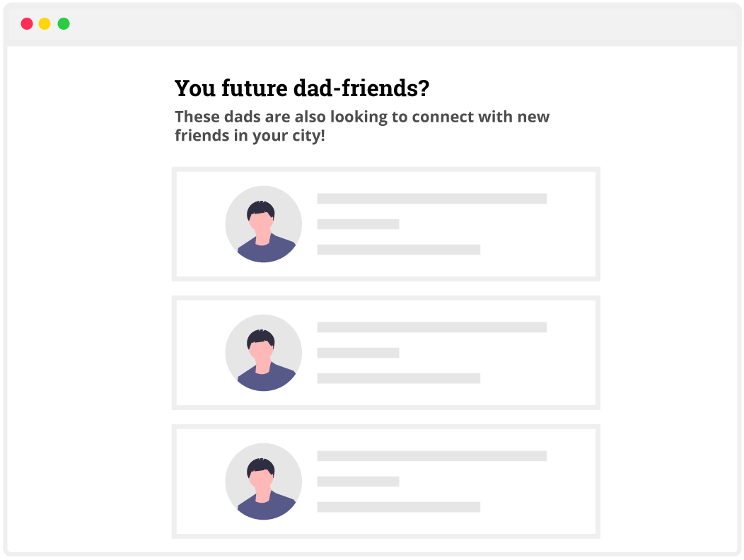Screen dimensions: 744x560
Task: Click the bottom text line in third card
Action: click(398, 507)
